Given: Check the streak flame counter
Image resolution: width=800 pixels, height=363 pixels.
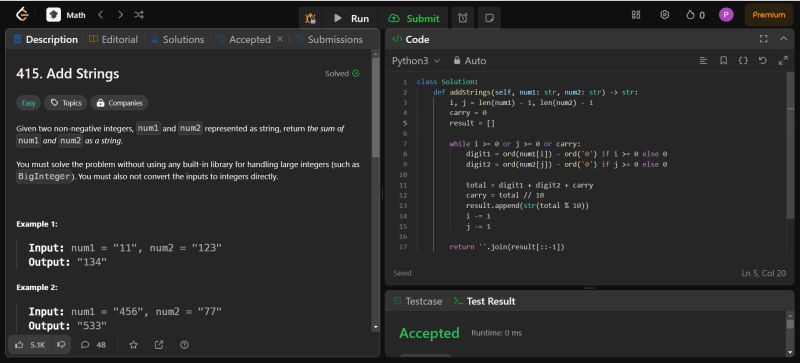Looking at the screenshot, I should click(695, 15).
